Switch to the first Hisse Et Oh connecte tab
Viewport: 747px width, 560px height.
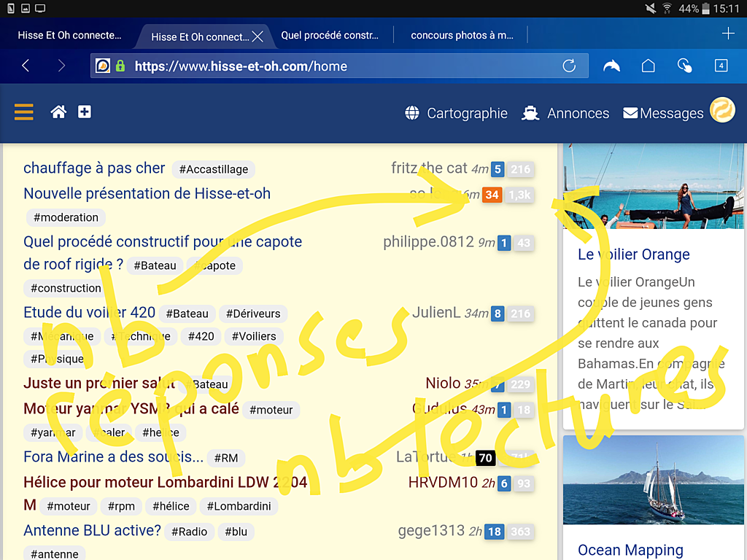[x=69, y=35]
